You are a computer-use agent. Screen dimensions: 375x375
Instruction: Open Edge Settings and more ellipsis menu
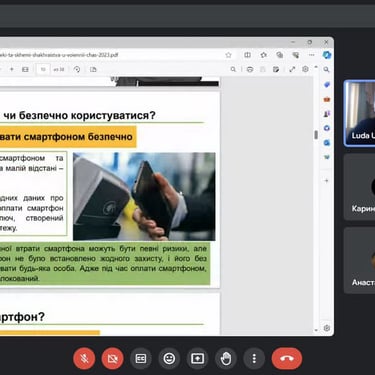click(311, 55)
